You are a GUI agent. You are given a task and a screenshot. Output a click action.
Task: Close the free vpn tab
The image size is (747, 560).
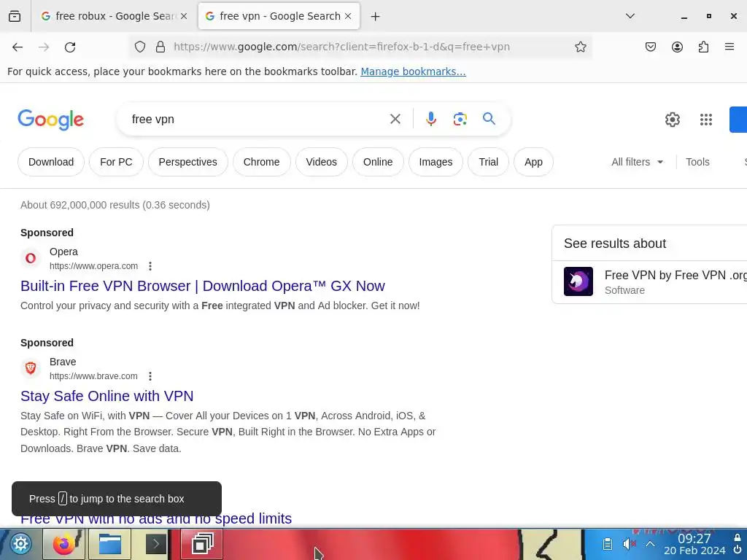[x=348, y=16]
